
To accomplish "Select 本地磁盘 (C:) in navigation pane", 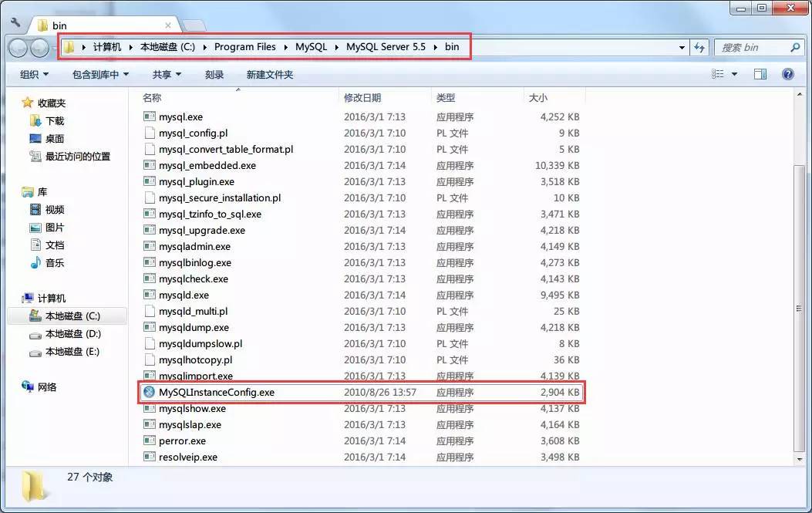I will [x=67, y=316].
